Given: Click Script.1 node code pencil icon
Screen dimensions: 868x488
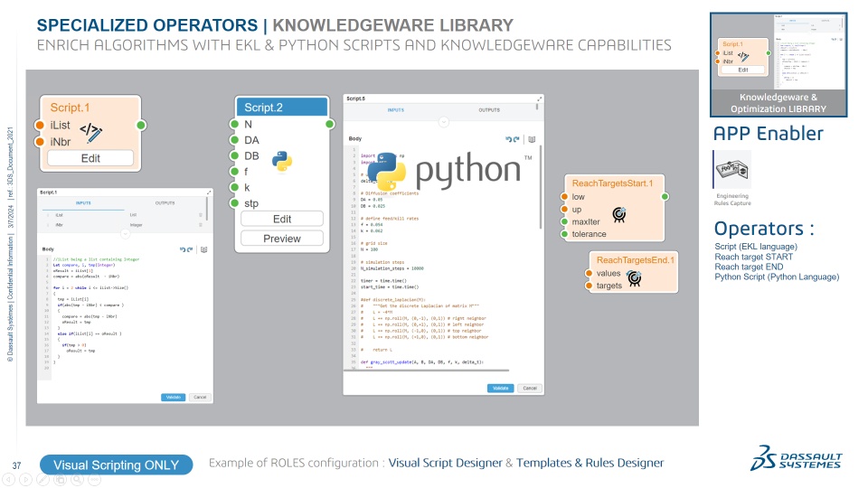Looking at the screenshot, I should point(90,132).
